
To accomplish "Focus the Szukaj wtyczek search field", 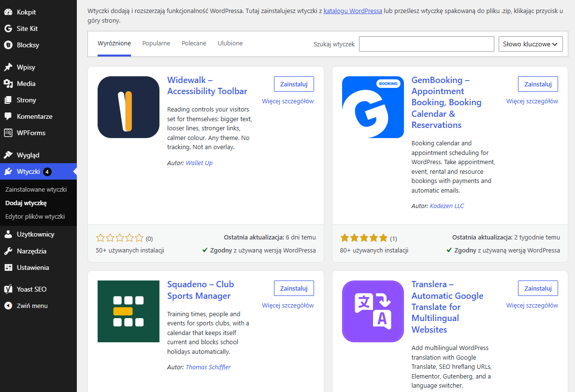I will [427, 44].
